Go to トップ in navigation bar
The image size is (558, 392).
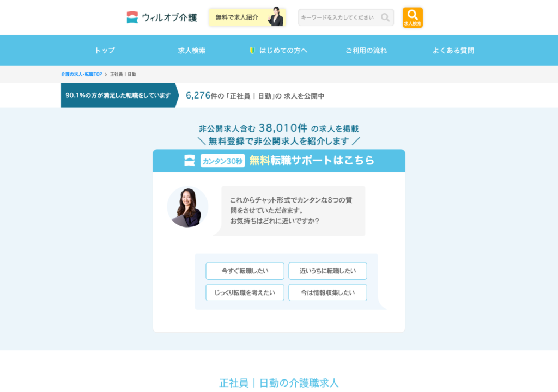click(105, 51)
